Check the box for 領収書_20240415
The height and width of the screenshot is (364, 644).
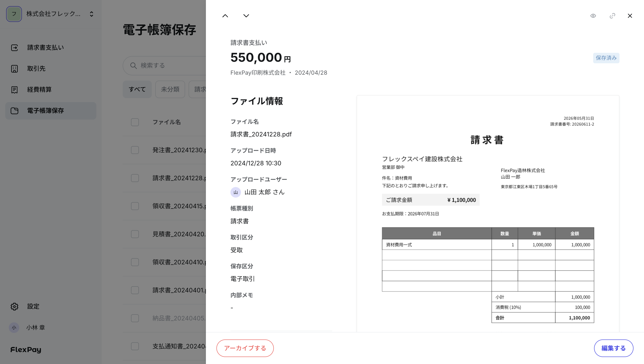pyautogui.click(x=135, y=206)
